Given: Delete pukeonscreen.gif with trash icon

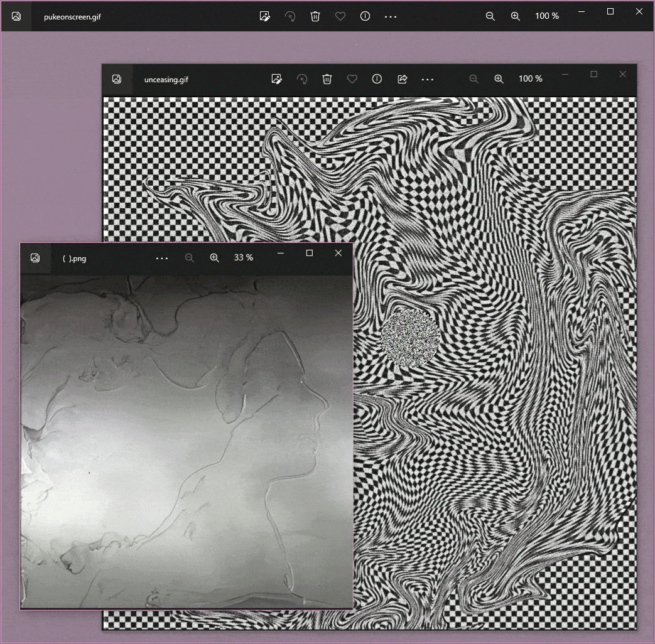Looking at the screenshot, I should click(315, 16).
